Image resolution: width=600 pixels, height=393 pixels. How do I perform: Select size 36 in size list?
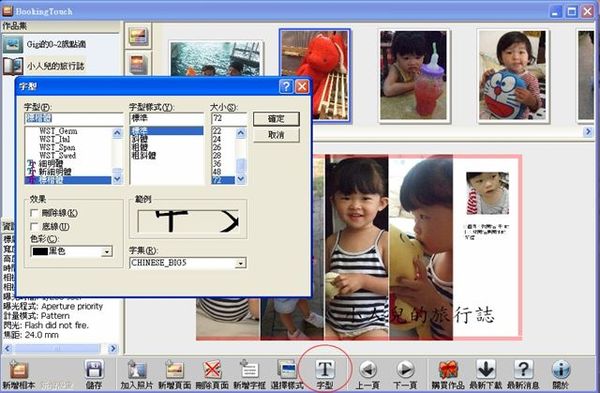pos(217,163)
